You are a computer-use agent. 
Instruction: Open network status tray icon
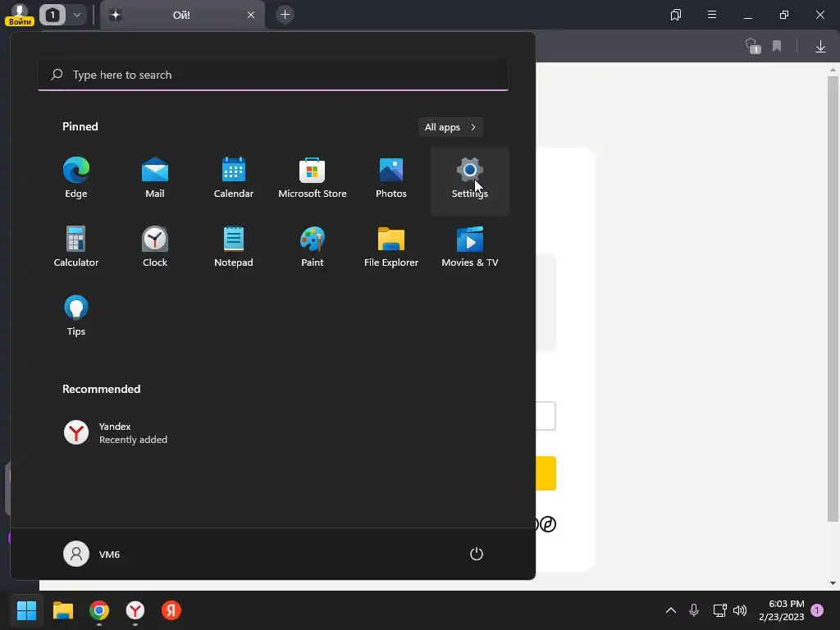pyautogui.click(x=719, y=610)
